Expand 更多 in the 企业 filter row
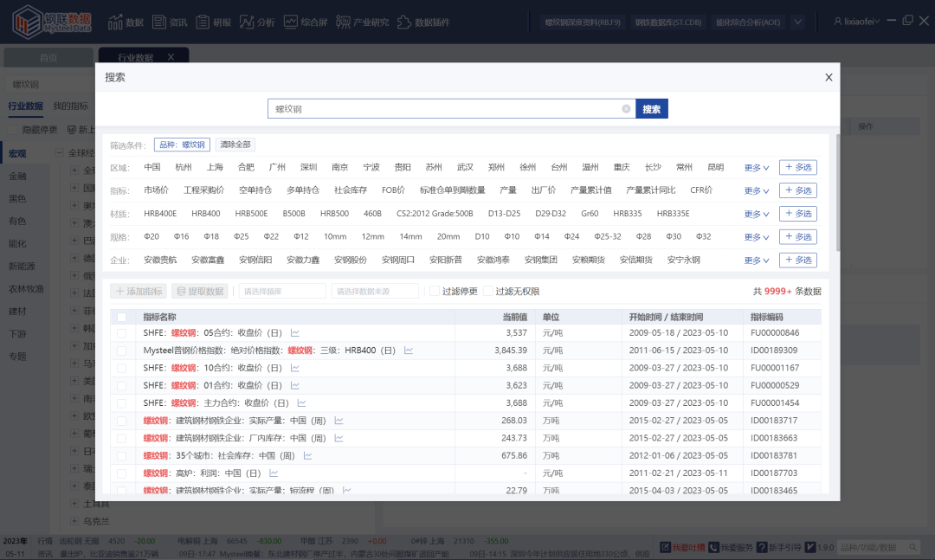This screenshot has width=935, height=560. point(756,261)
